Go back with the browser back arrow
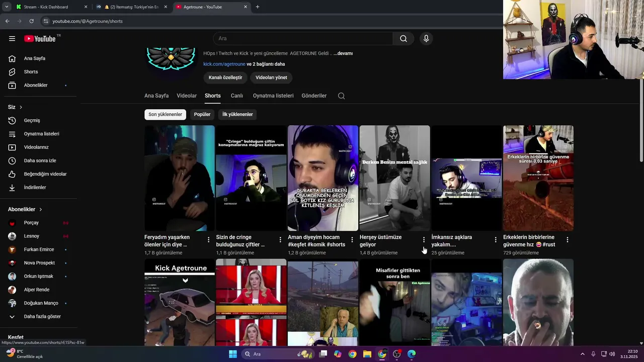644x362 pixels. click(7, 21)
